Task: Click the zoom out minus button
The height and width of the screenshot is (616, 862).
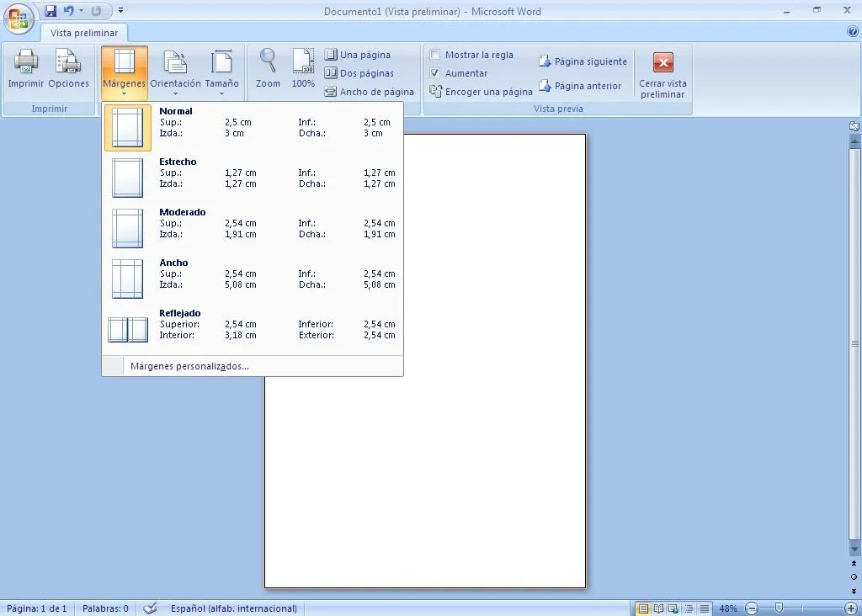Action: click(752, 608)
